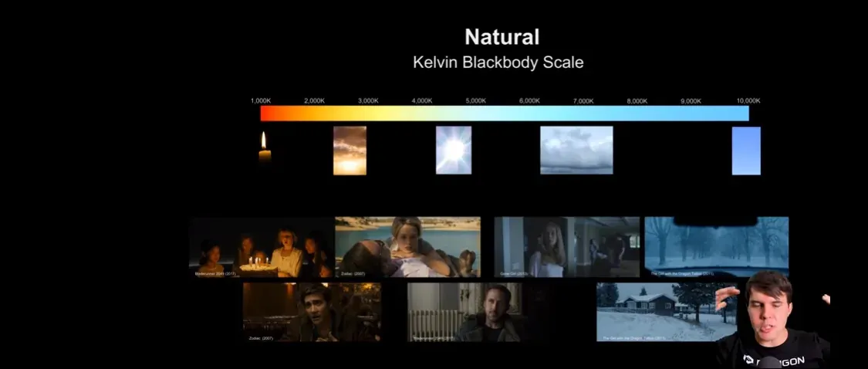Viewport: 868px width, 369px height.
Task: Click the bright midday sun thumbnail
Action: [x=454, y=151]
